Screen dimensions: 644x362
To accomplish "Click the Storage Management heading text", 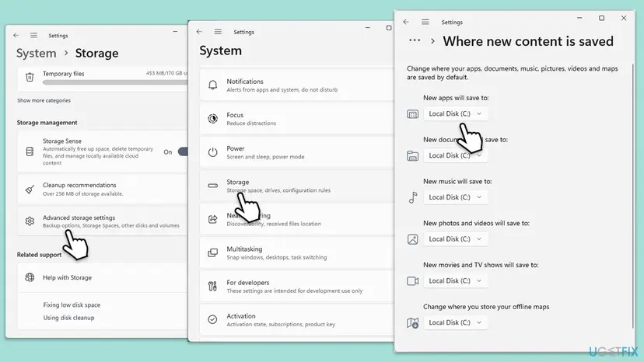I will [x=47, y=123].
